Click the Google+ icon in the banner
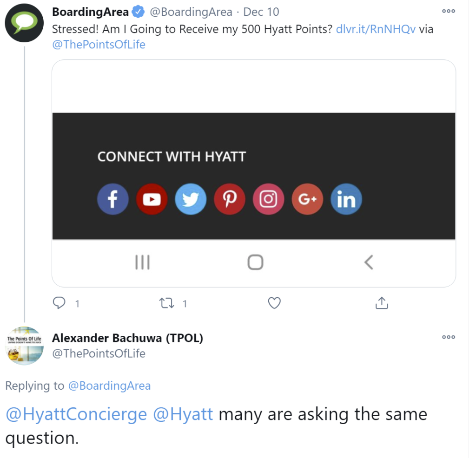The image size is (476, 458). 307,199
